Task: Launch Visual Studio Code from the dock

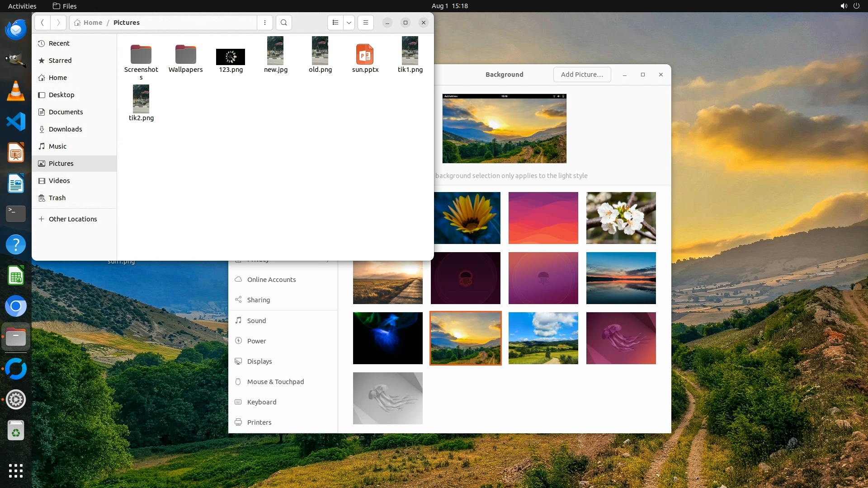Action: point(16,122)
